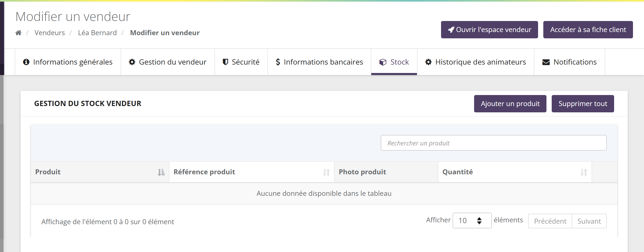Open the Sécurité tab
The width and height of the screenshot is (644, 252).
point(241,62)
